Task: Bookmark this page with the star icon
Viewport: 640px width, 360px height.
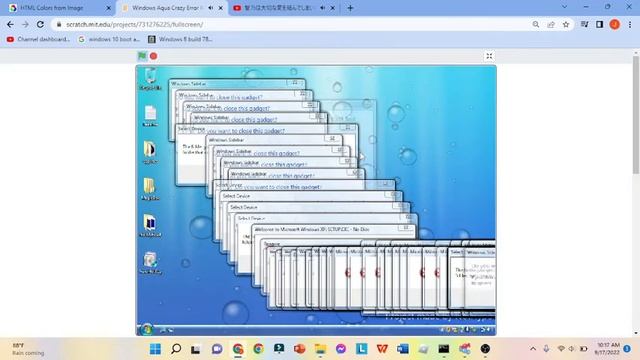Action: point(566,24)
